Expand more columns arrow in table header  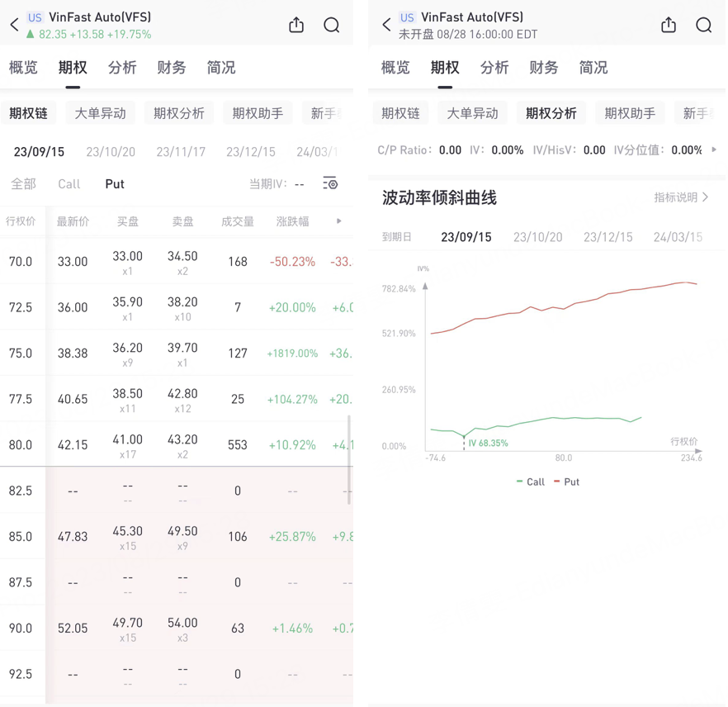[x=339, y=221]
